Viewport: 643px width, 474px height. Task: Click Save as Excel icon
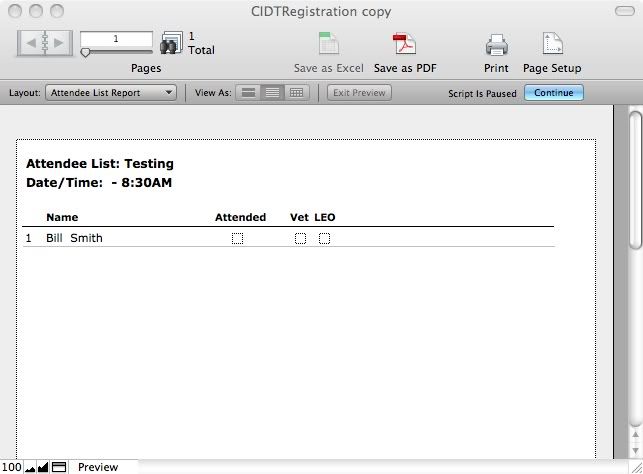tap(329, 43)
